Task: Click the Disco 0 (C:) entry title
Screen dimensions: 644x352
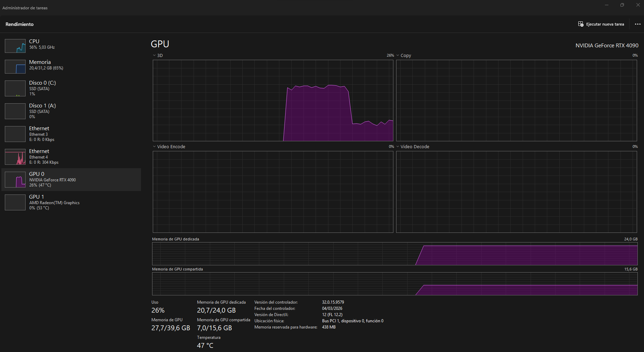Action: (43, 83)
